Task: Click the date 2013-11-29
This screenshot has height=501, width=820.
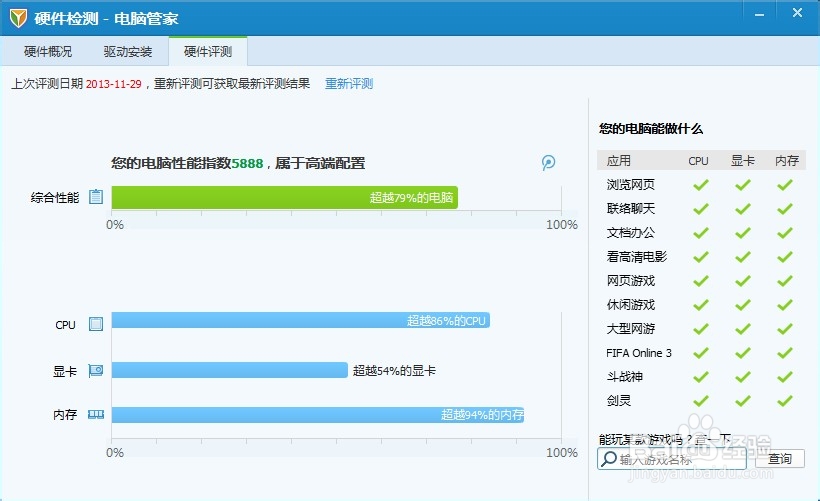Action: [113, 84]
